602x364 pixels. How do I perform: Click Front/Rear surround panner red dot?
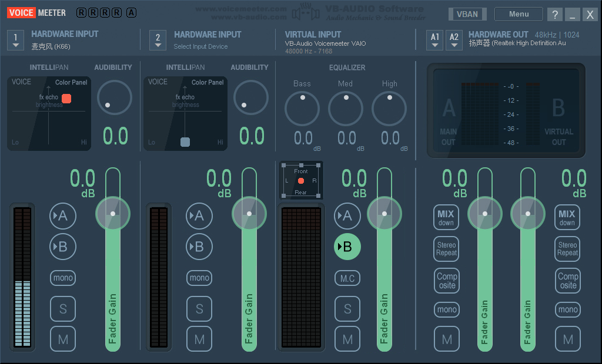click(x=301, y=181)
